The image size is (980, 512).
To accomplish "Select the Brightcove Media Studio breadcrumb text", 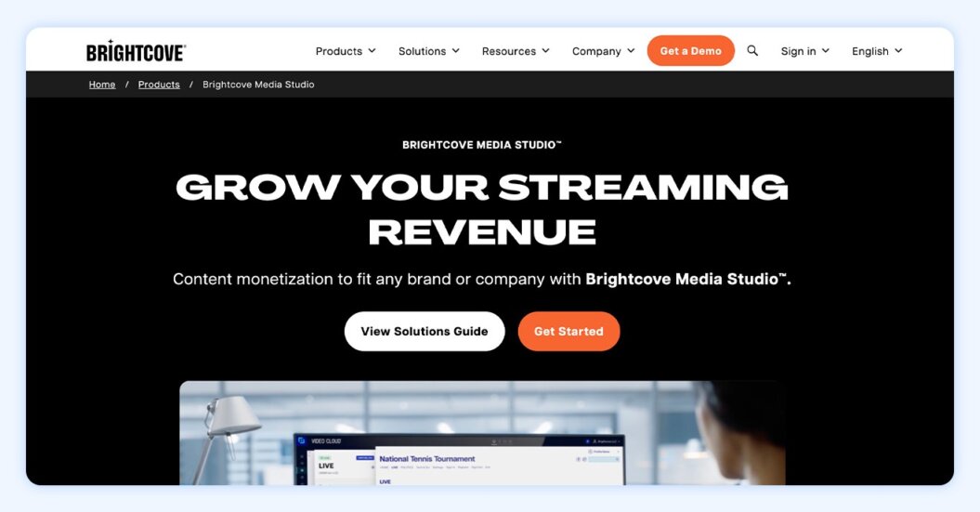I will (258, 85).
